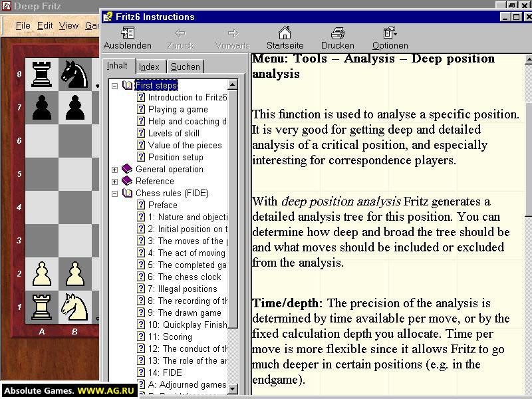
Task: Collapse the First steps tree node
Action: point(114,86)
